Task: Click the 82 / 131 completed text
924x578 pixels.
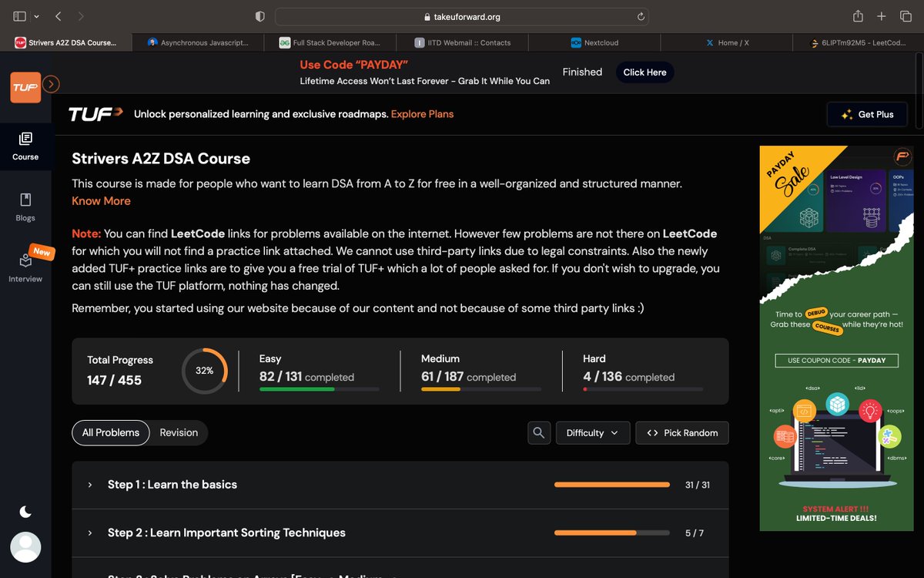Action: 306,377
